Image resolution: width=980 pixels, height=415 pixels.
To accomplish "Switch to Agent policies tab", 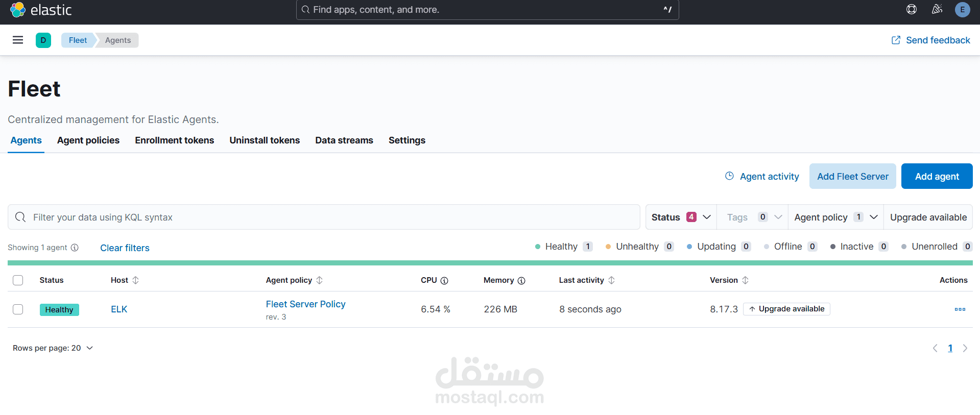I will pos(88,140).
